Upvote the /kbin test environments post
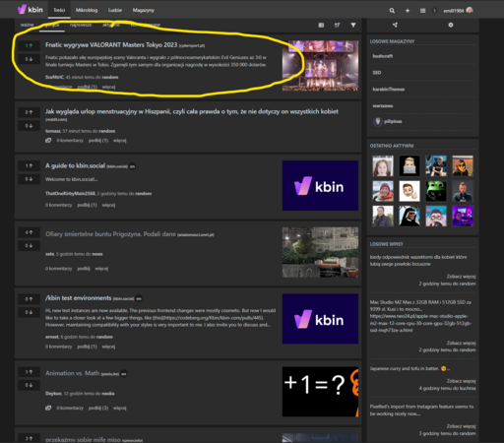The width and height of the screenshot is (504, 443). point(29,299)
